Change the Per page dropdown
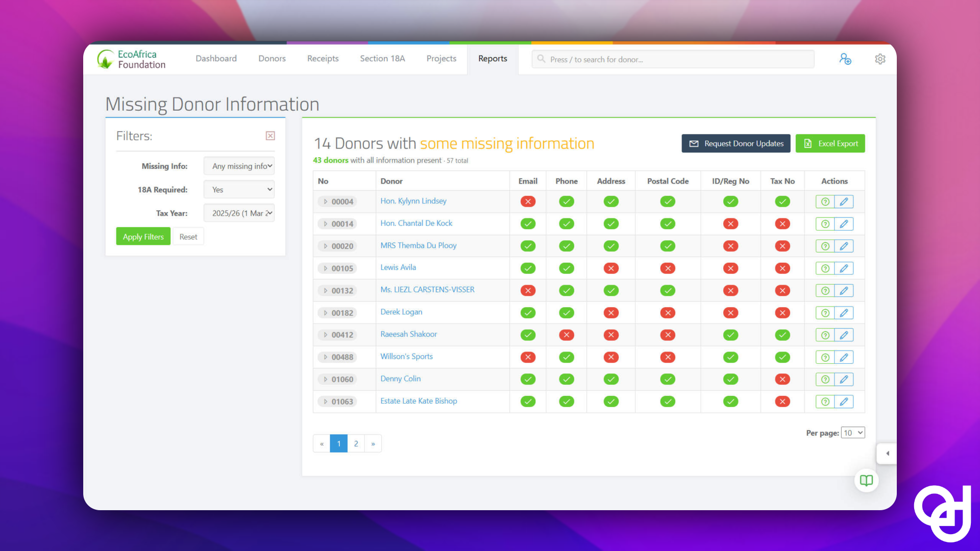Screen dimensions: 980x551 point(853,433)
